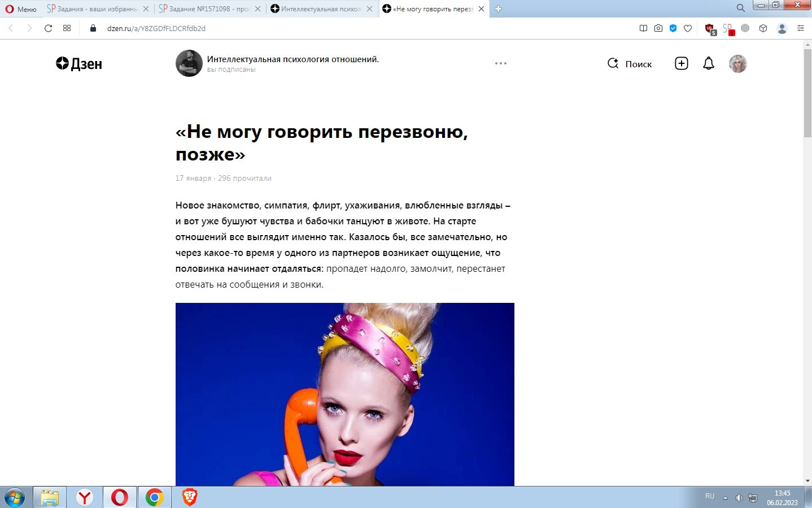Open the Dzen Поиск search

tap(630, 64)
